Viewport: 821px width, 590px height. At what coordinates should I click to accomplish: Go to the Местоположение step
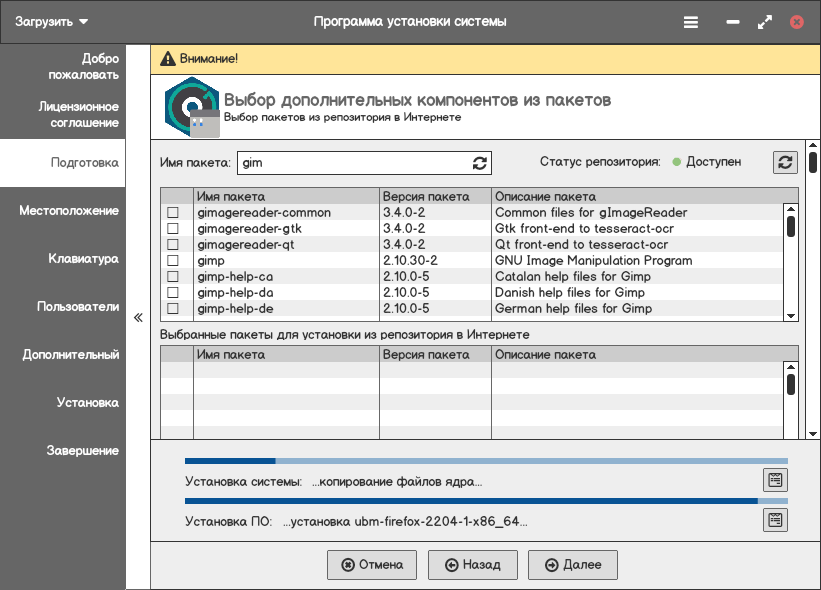point(68,211)
